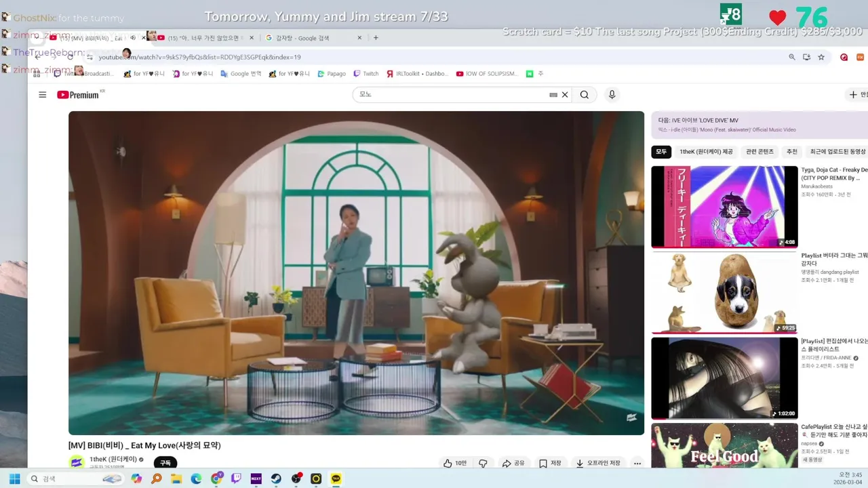
Task: Open the 1theK channel avatar
Action: (x=77, y=463)
